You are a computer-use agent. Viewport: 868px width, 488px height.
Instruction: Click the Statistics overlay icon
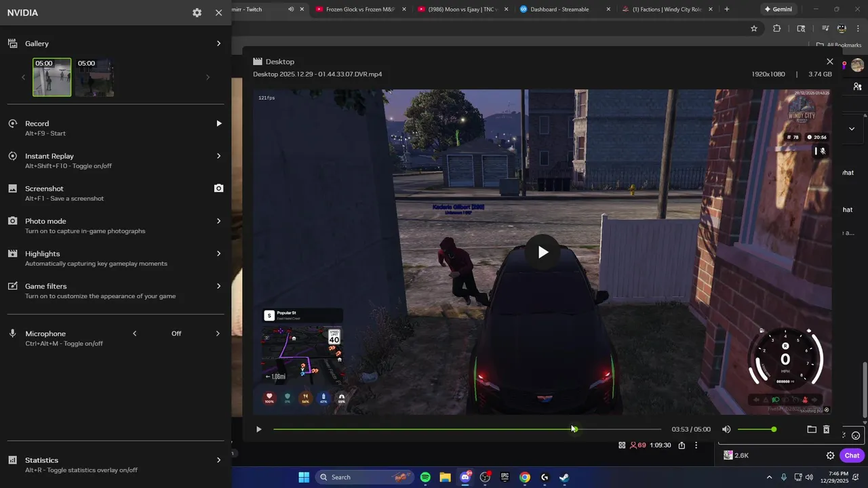point(12,460)
